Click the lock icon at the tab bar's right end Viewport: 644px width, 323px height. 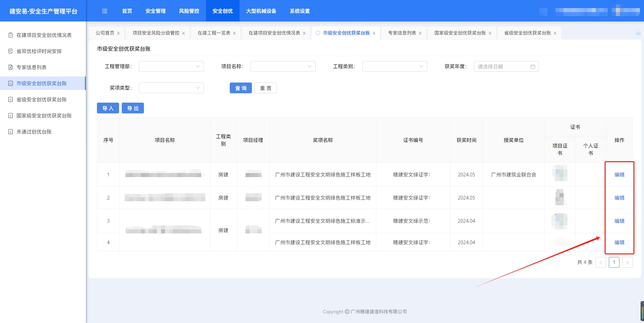click(638, 33)
